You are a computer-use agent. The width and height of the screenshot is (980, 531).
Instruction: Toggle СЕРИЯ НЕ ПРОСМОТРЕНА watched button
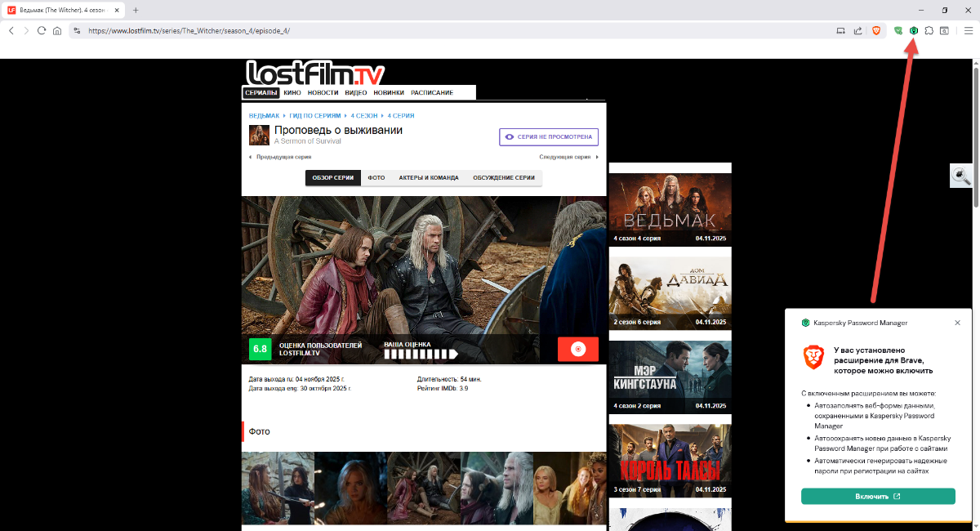pos(549,137)
